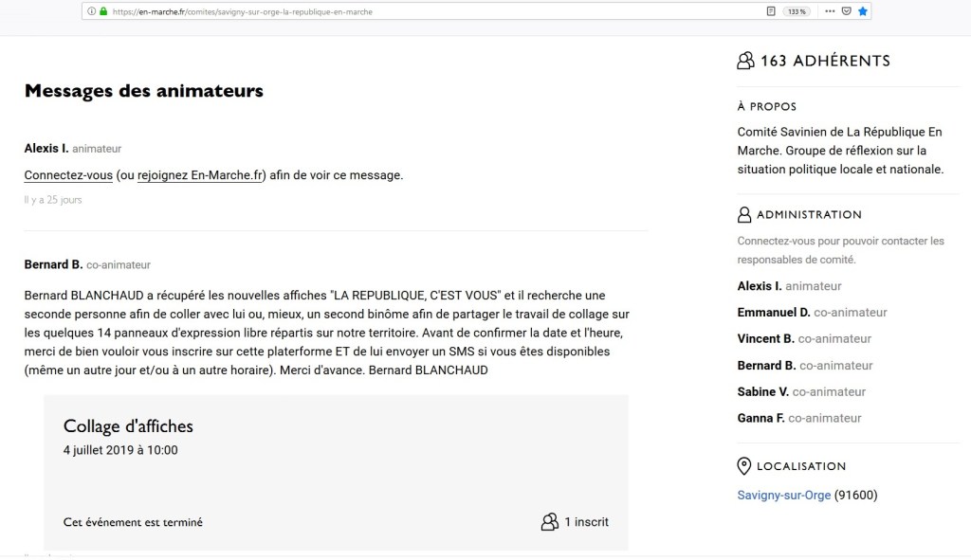Image resolution: width=971 pixels, height=560 pixels.
Task: Open the Savigny-sur-Orge locality link
Action: (x=783, y=494)
